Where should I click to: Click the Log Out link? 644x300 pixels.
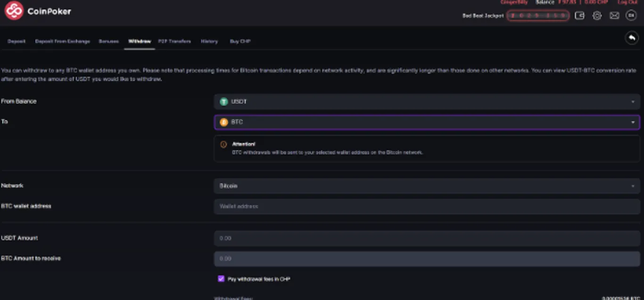(627, 2)
